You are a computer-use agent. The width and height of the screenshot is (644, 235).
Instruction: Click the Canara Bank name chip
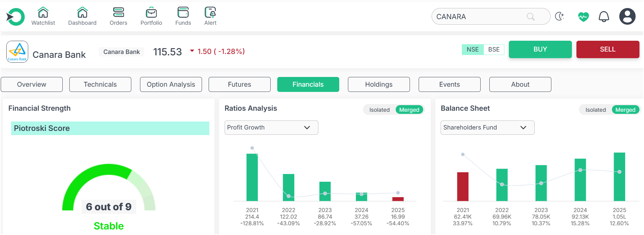coord(122,52)
